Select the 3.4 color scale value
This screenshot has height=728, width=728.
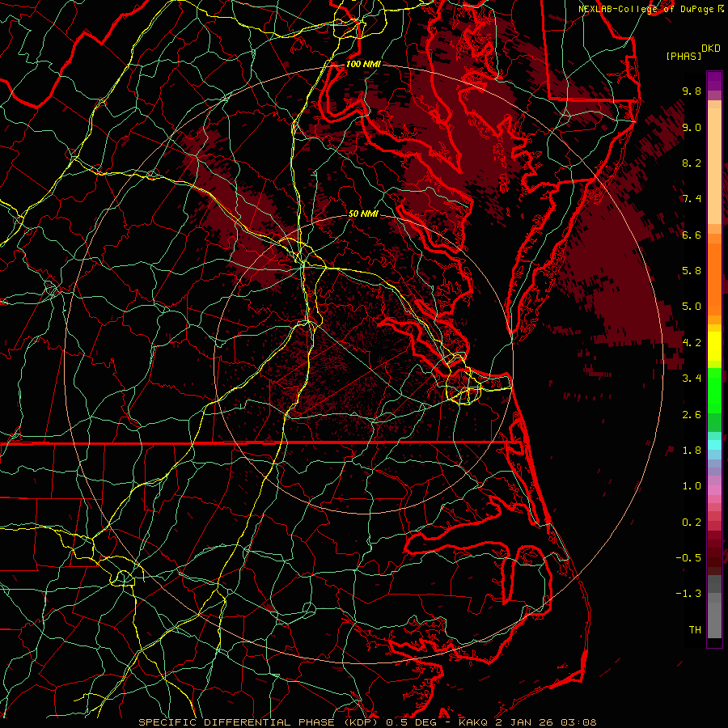click(x=692, y=379)
